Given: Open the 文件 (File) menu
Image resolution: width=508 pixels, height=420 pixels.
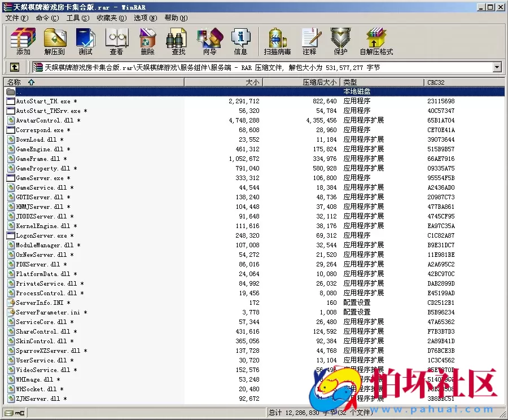Looking at the screenshot, I should (x=14, y=17).
